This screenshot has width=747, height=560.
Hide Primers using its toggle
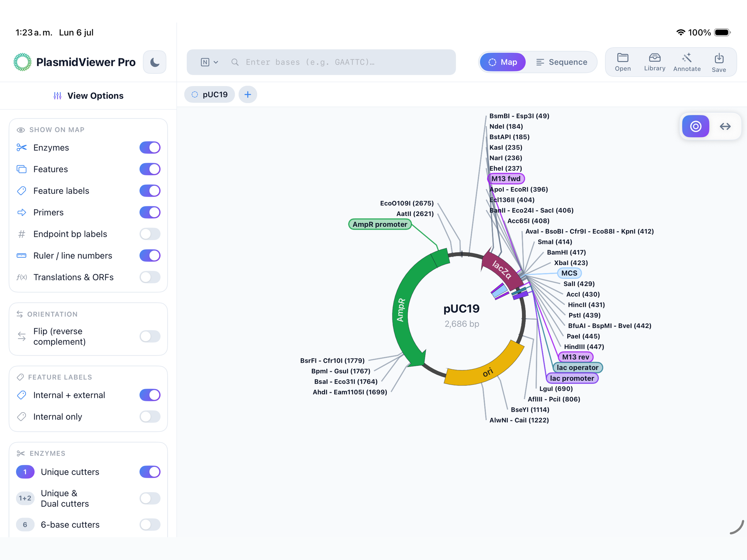[x=150, y=212]
